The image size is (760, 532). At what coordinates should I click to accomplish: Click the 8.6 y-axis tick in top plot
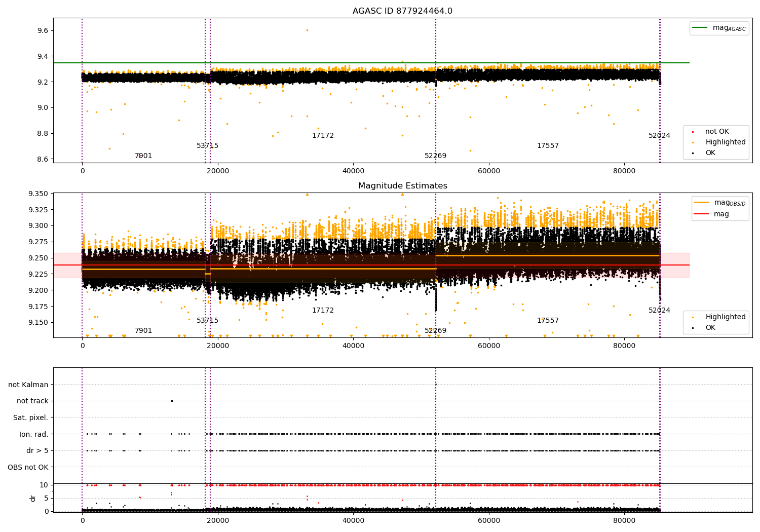[x=43, y=159]
